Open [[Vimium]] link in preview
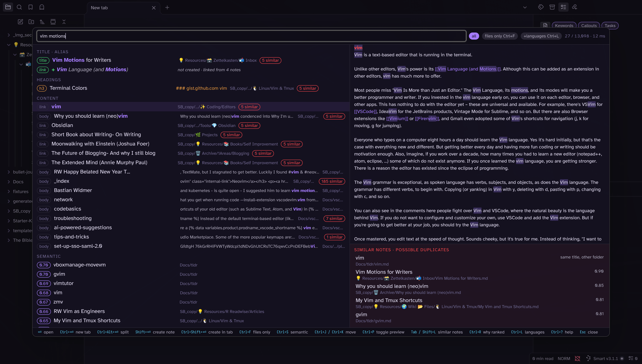Image resolution: width=642 pixels, height=364 pixels. tap(397, 118)
